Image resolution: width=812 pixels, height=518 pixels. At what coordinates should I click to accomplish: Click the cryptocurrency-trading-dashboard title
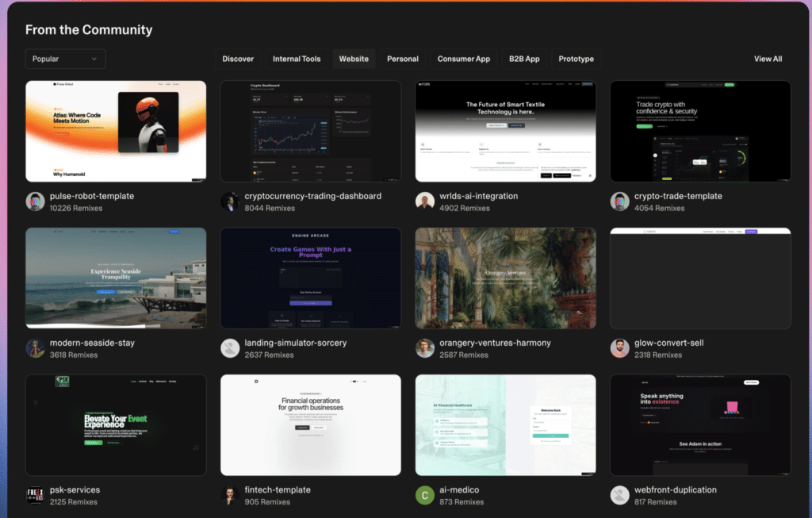pos(312,196)
